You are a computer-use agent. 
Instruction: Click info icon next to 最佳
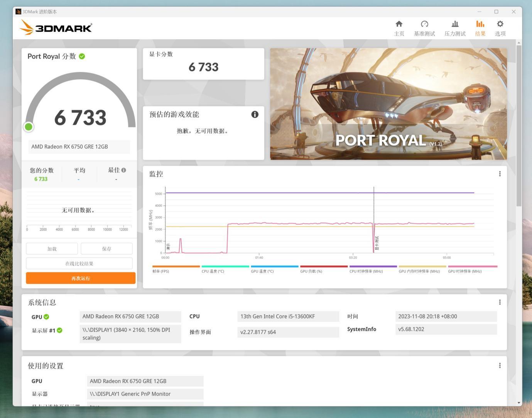point(123,170)
